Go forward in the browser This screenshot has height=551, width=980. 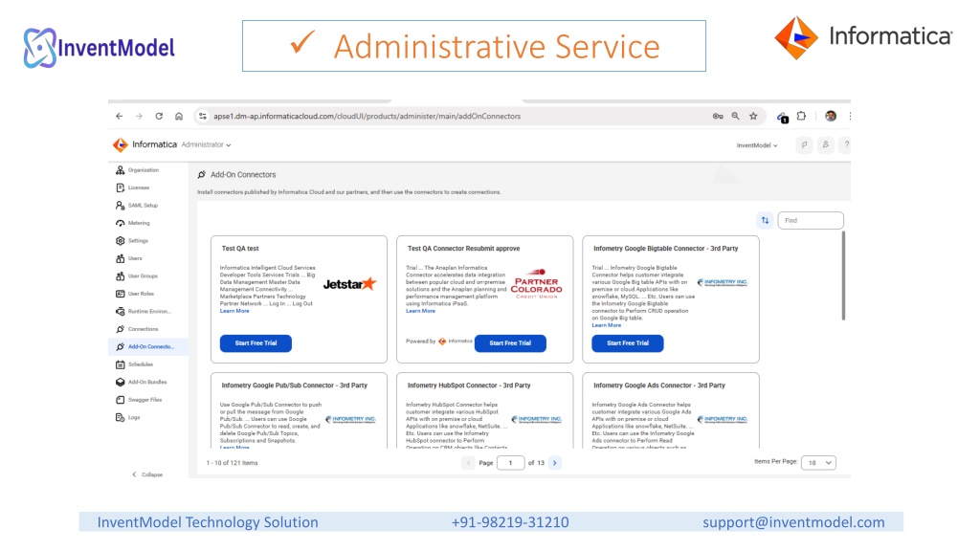[x=140, y=116]
